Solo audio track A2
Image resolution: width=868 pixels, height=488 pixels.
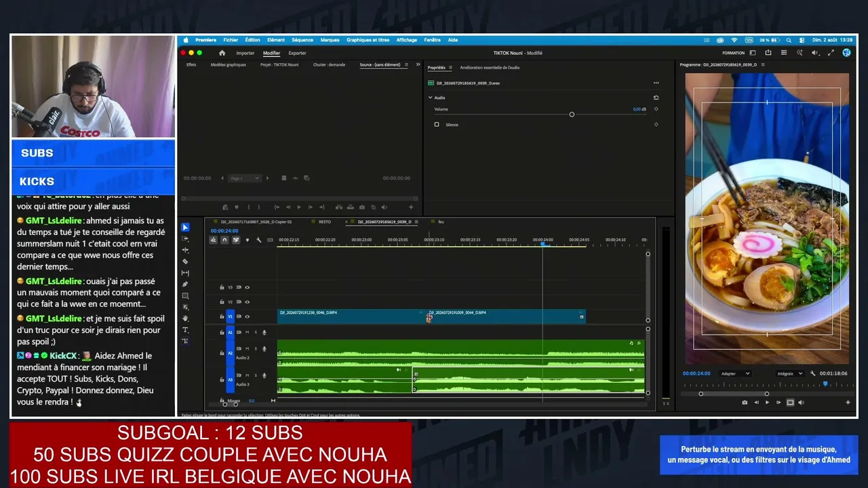click(256, 348)
